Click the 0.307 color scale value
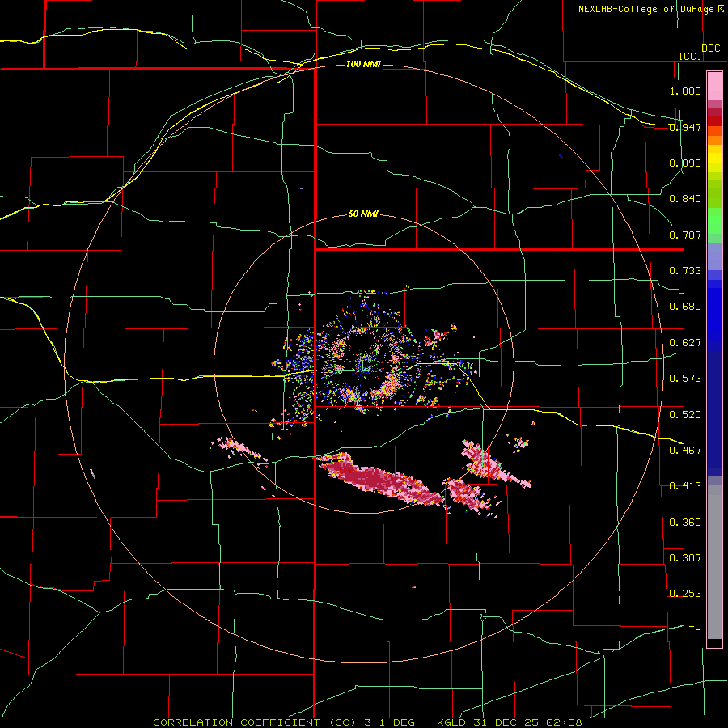This screenshot has height=728, width=728. pos(685,557)
